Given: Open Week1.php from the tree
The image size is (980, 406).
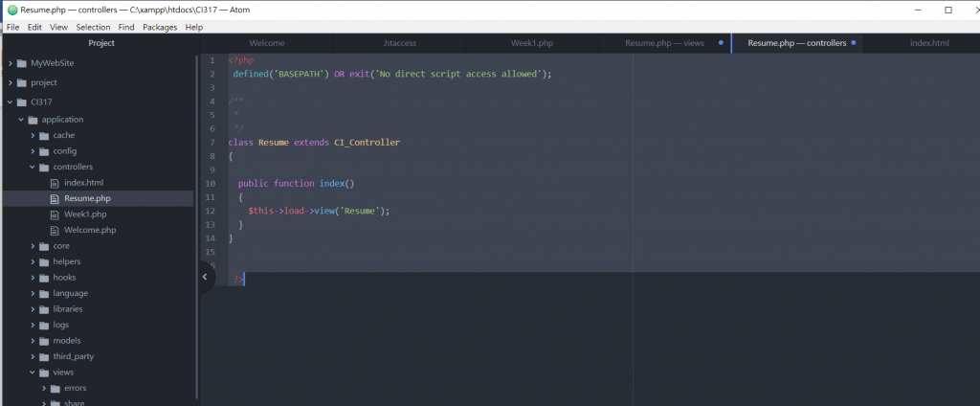Looking at the screenshot, I should click(85, 214).
